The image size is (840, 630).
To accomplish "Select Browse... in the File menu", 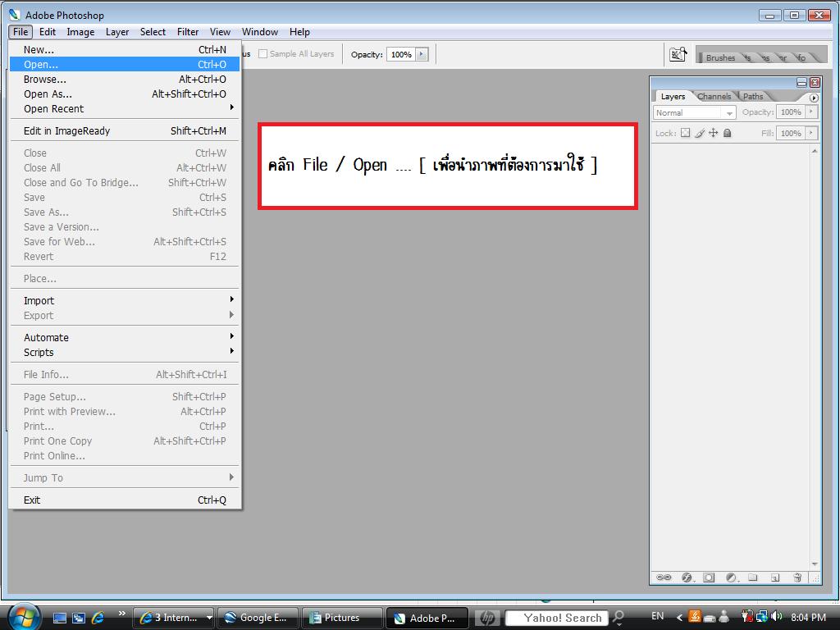I will point(125,80).
